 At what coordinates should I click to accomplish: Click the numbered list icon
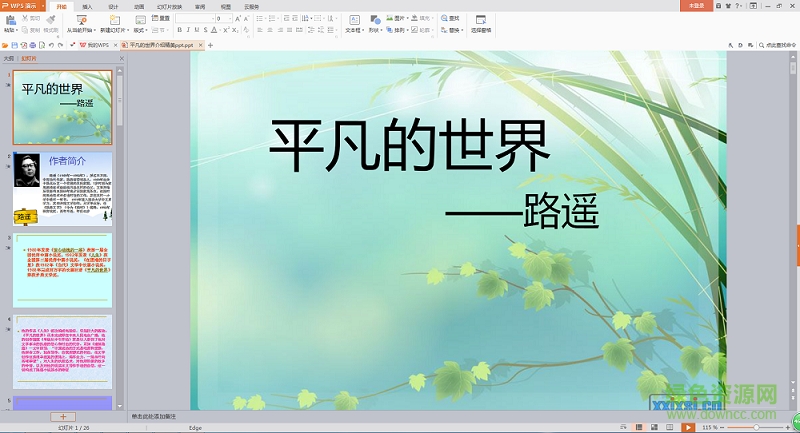[x=272, y=18]
